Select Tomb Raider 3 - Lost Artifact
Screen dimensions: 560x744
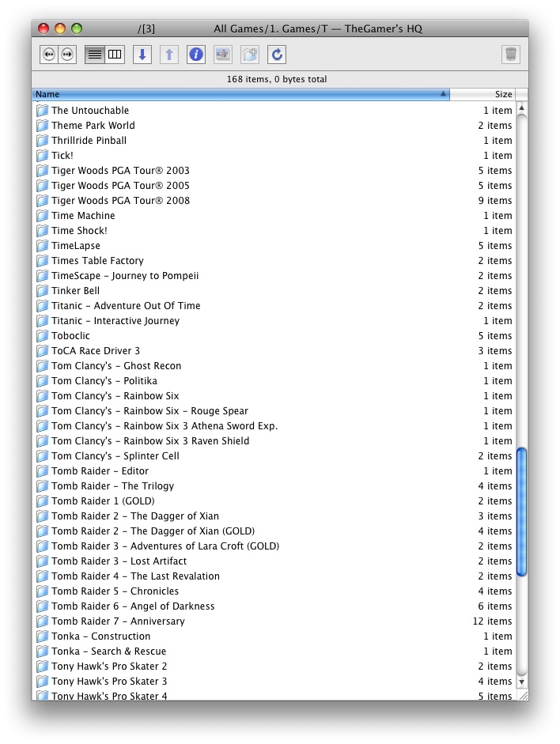pos(119,561)
